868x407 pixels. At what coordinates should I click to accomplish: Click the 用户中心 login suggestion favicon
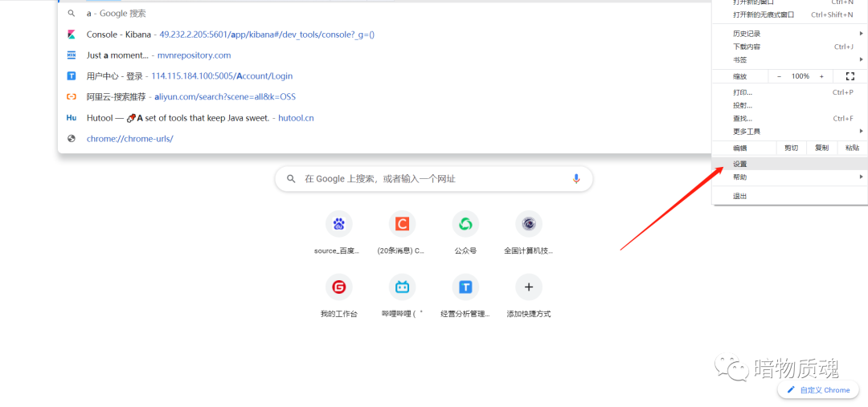tap(72, 75)
